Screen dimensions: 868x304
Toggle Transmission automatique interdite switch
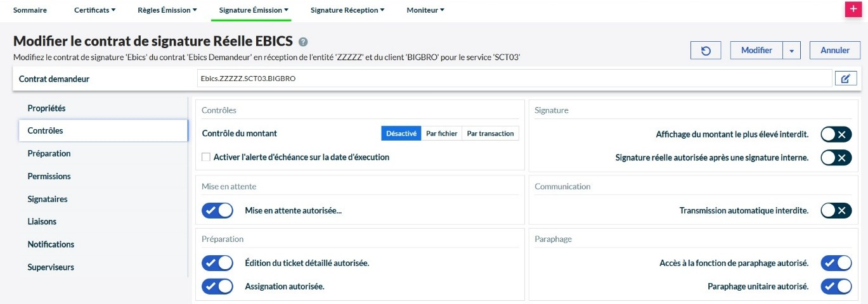click(836, 210)
